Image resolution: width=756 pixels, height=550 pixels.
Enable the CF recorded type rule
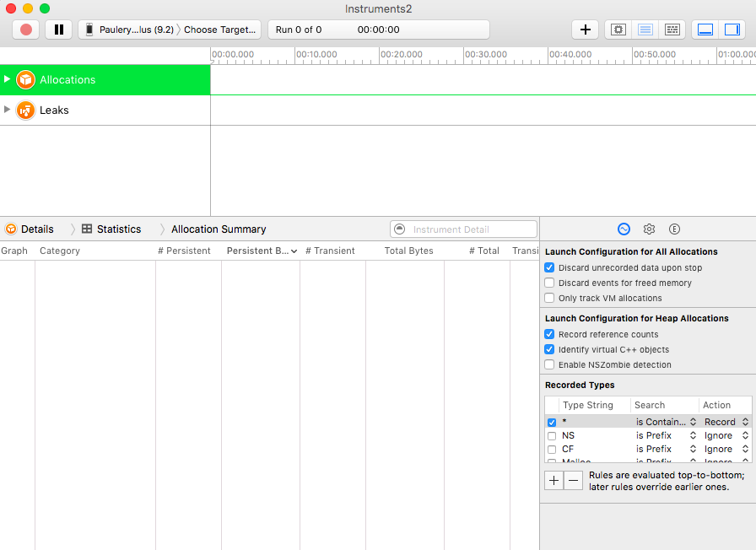pyautogui.click(x=552, y=450)
